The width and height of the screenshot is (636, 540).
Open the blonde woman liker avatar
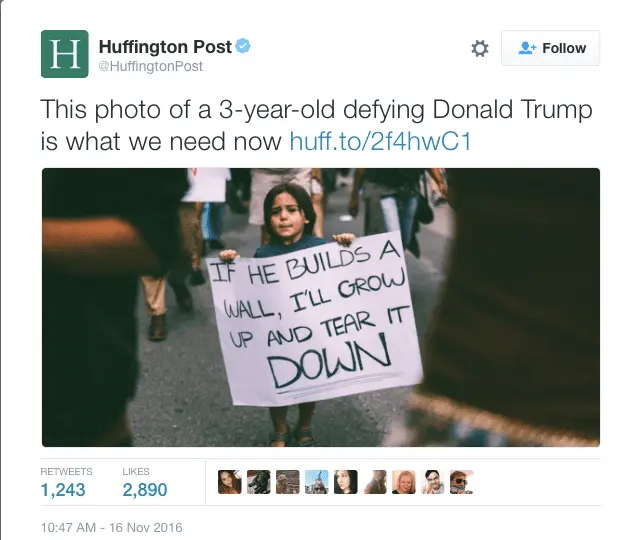coord(404,482)
